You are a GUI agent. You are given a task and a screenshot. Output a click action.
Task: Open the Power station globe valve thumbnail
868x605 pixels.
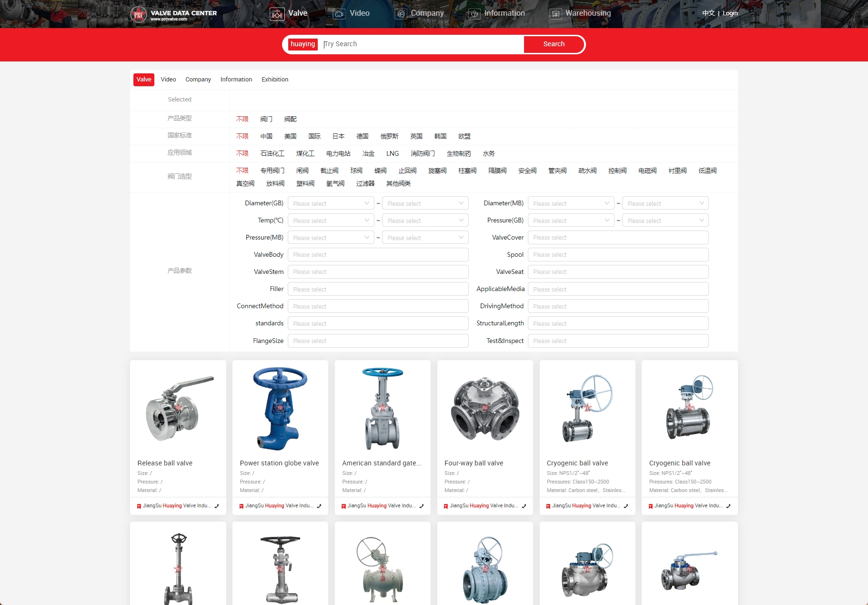click(280, 409)
